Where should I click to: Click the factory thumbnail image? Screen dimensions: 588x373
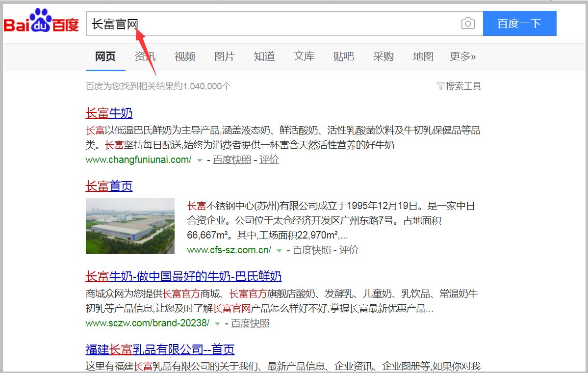(129, 226)
